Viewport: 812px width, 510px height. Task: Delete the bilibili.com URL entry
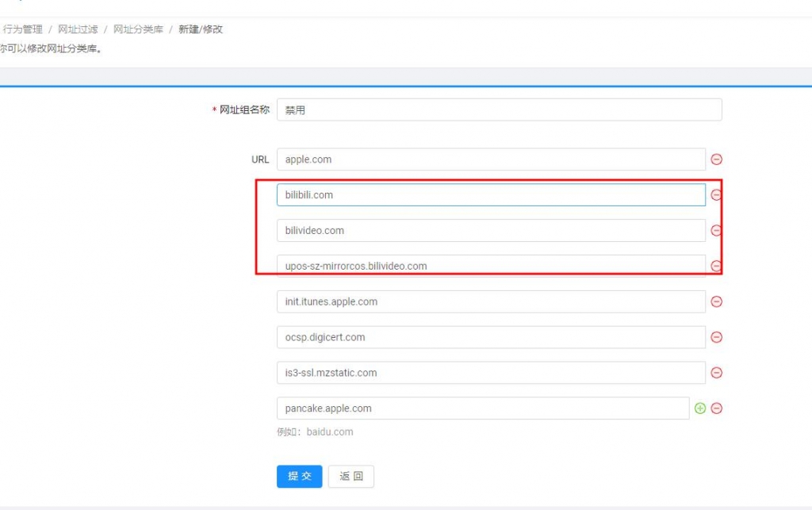[x=716, y=195]
